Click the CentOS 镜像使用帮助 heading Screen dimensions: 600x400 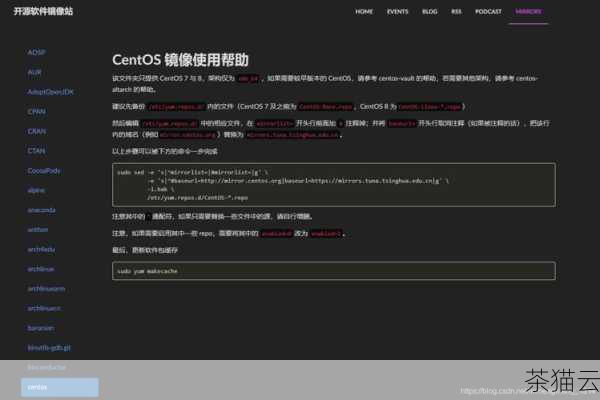[x=180, y=60]
